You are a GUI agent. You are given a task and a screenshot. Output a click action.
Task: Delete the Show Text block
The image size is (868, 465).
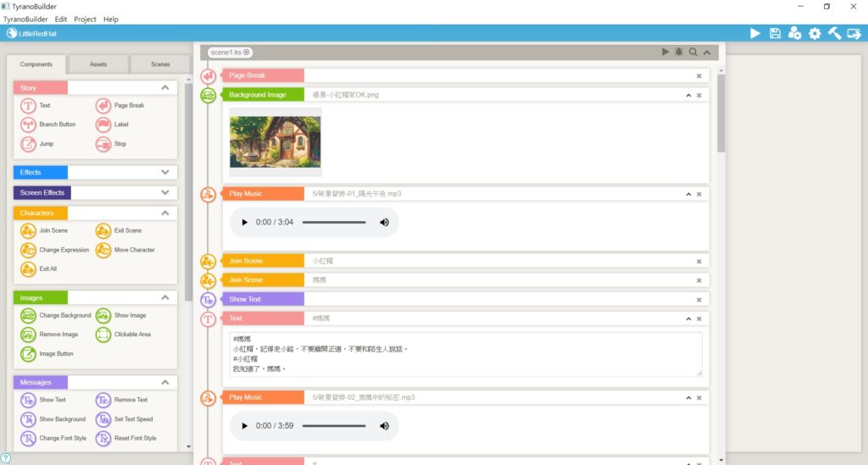coord(699,300)
